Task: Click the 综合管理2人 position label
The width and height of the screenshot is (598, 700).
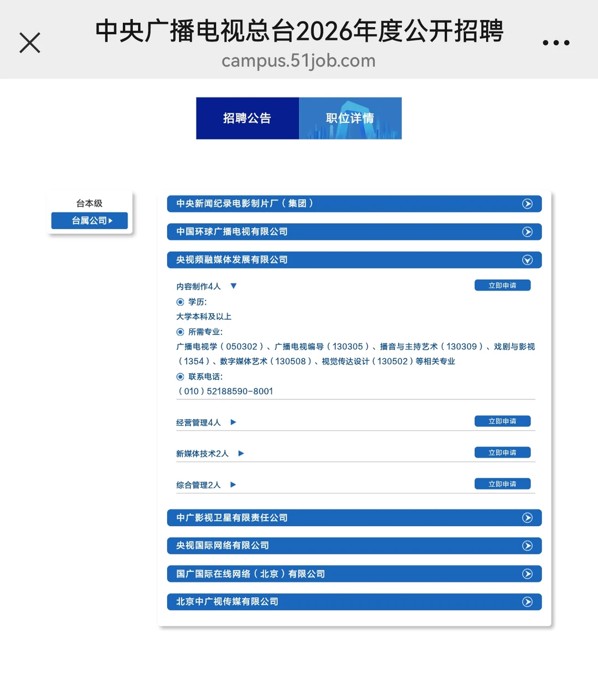Action: (198, 485)
